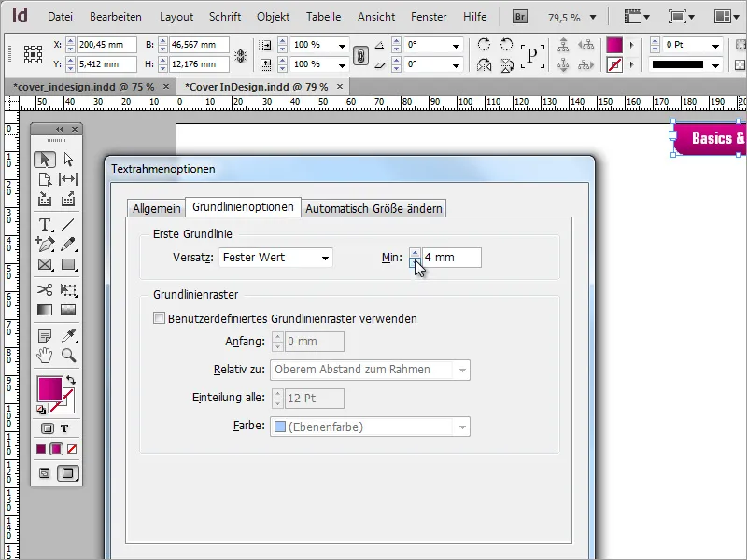Click the rotate 90° counterclockwise icon
This screenshot has height=560, width=747.
point(506,44)
